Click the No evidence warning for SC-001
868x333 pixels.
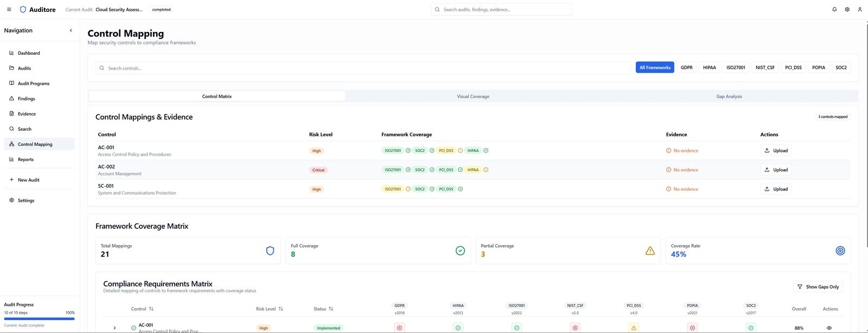(x=682, y=189)
